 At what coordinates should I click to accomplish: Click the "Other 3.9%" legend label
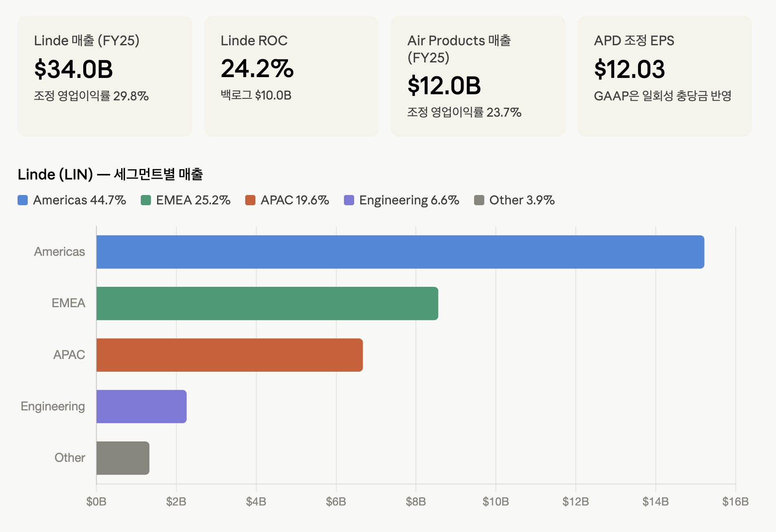pos(522,200)
